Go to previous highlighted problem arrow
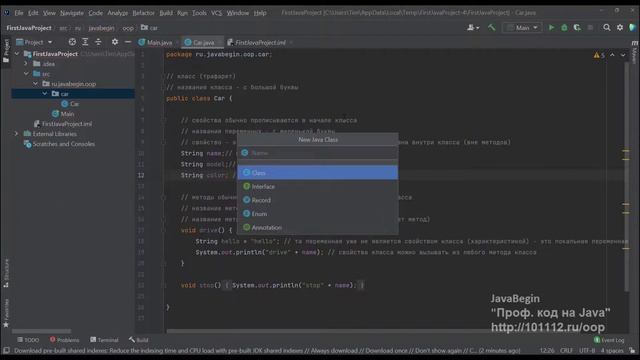 click(x=612, y=55)
